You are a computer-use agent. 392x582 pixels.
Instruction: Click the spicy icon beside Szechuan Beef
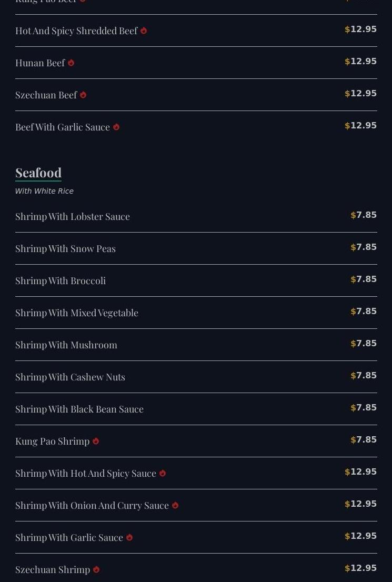83,95
